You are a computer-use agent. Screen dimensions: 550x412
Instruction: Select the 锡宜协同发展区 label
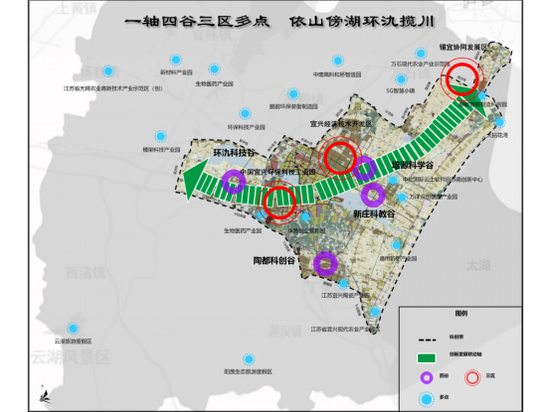tap(463, 47)
